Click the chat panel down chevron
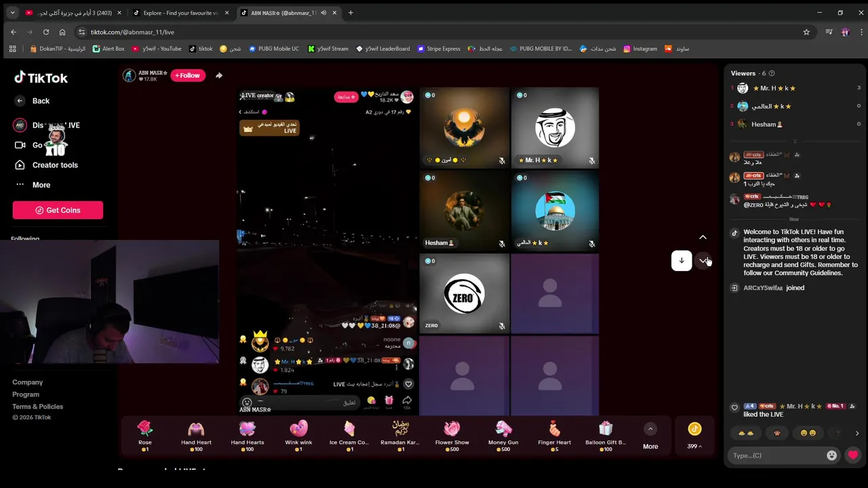 (703, 261)
